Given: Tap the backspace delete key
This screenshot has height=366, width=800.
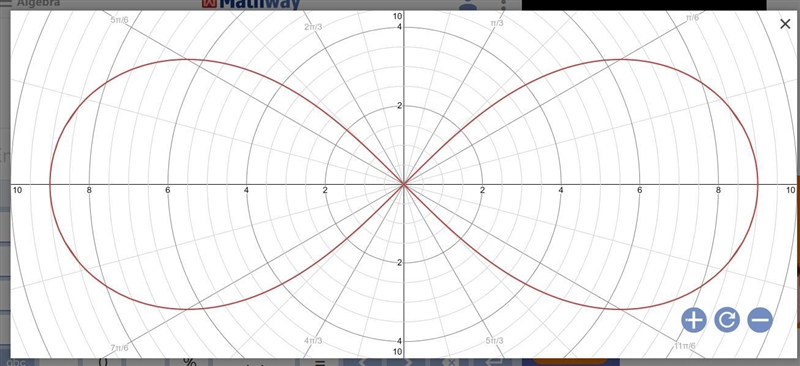Looking at the screenshot, I should [x=451, y=362].
